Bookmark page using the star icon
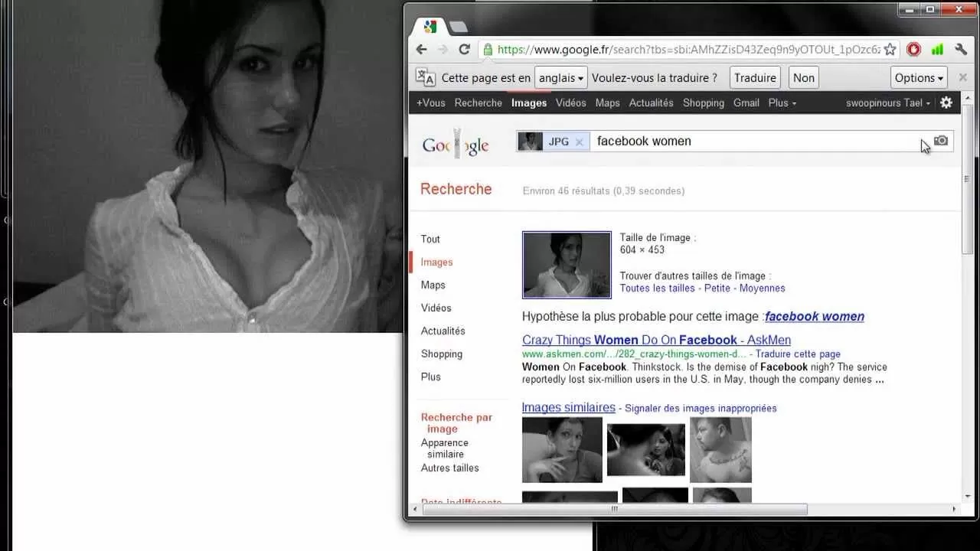The height and width of the screenshot is (551, 980). click(x=890, y=49)
